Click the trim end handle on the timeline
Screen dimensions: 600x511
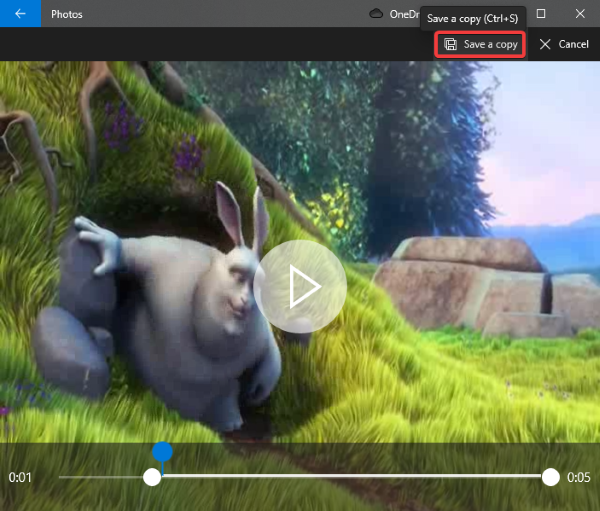tap(550, 477)
